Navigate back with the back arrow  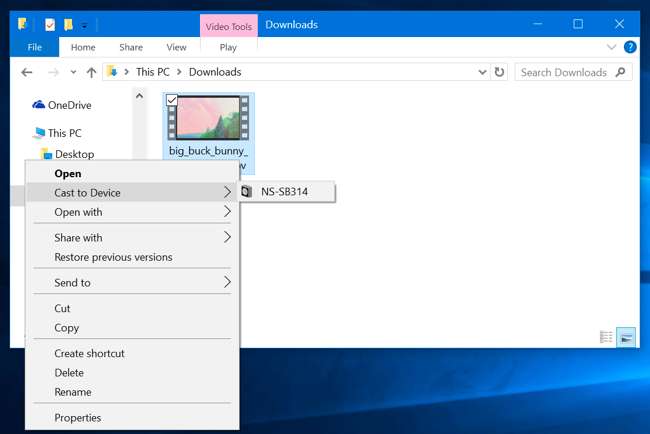tap(27, 72)
